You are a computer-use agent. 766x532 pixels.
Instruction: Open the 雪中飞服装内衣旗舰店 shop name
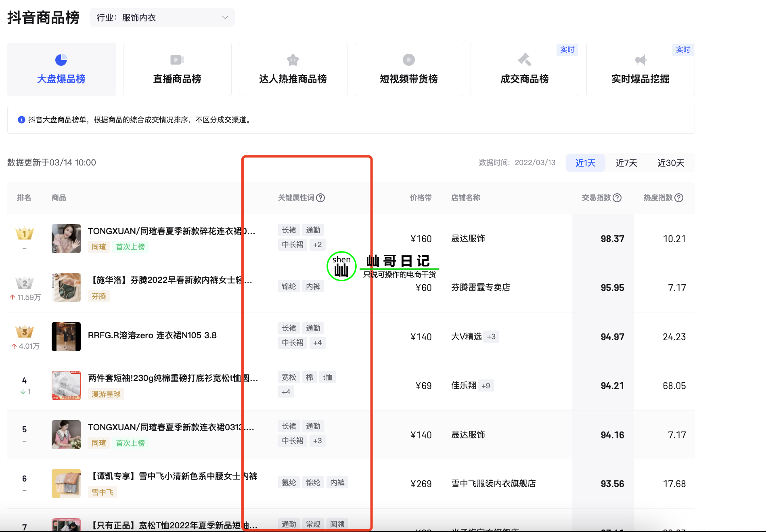[x=493, y=484]
